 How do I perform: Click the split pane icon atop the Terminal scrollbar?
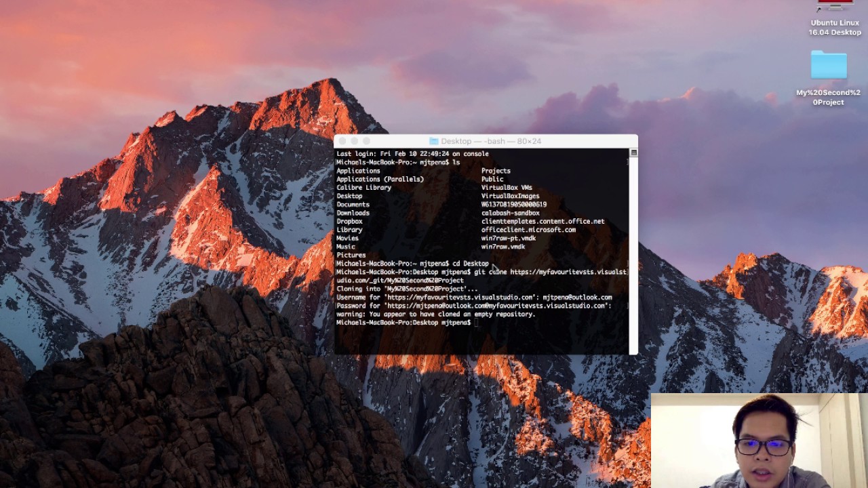point(633,153)
